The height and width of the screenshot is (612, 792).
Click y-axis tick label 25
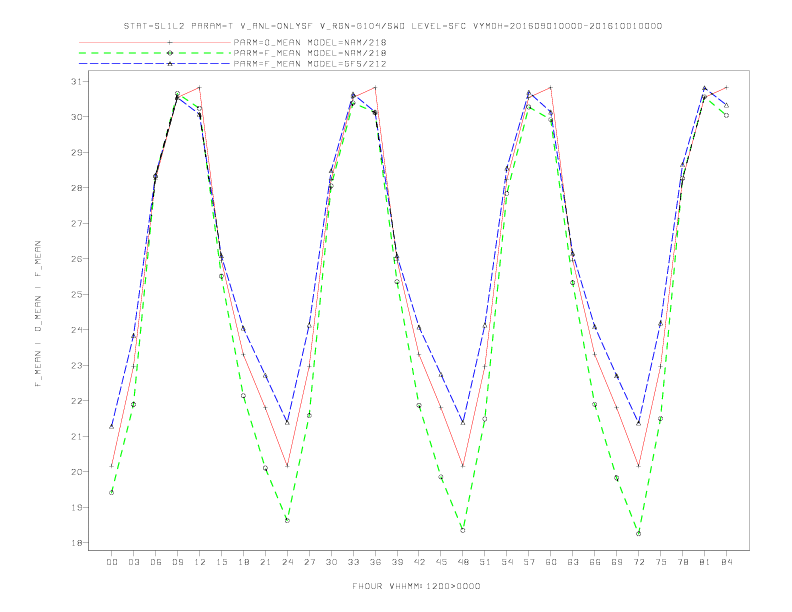tap(77, 294)
